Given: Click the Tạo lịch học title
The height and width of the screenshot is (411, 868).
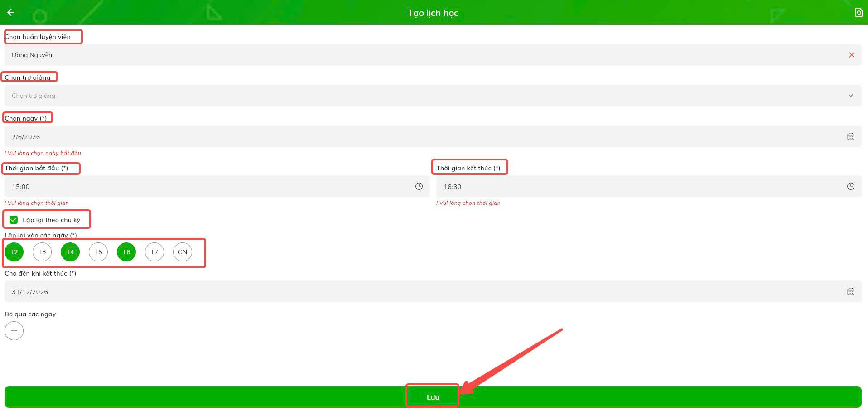Looking at the screenshot, I should point(433,13).
